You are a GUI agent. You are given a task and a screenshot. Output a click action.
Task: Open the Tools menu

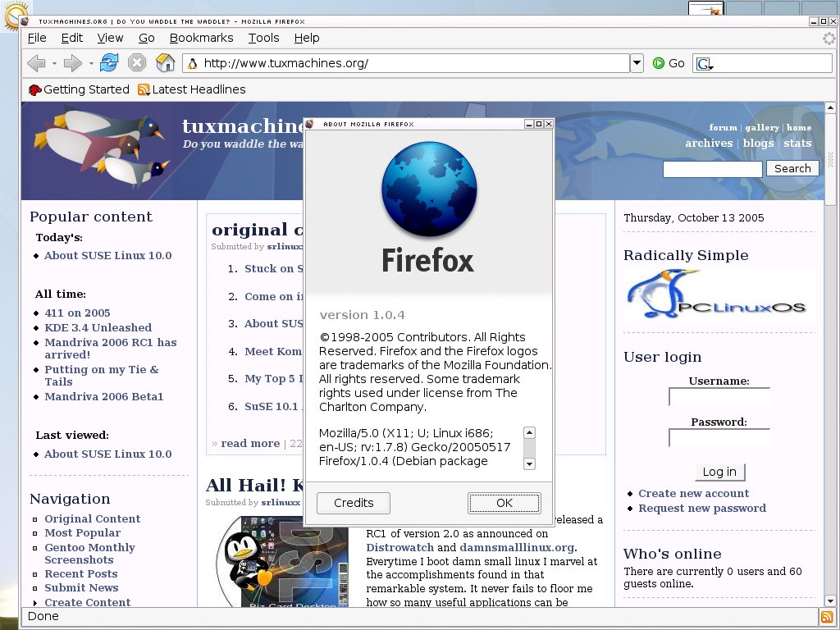tap(263, 38)
